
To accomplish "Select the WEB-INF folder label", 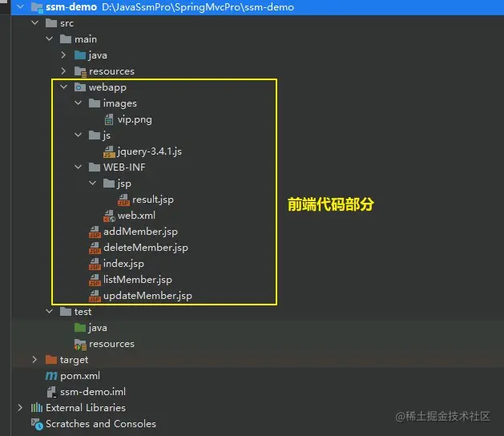I will coord(124,168).
